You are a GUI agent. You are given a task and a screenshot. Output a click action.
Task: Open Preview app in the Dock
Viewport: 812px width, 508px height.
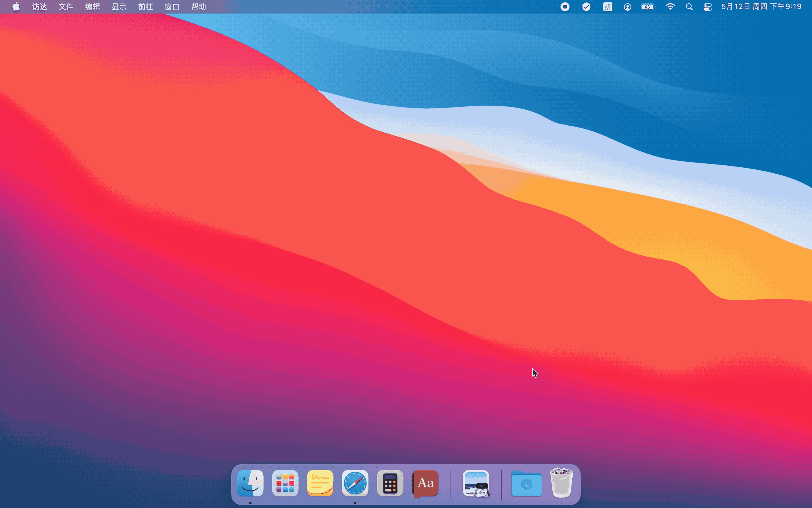(476, 483)
